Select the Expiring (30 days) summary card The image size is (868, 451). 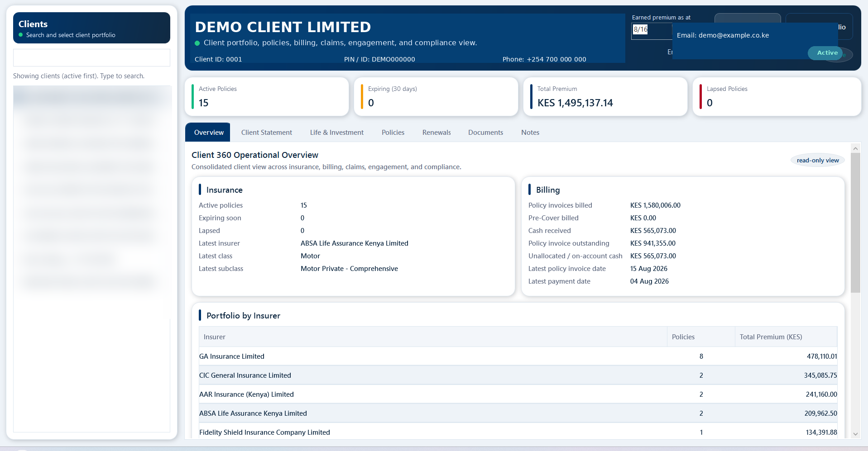(436, 97)
